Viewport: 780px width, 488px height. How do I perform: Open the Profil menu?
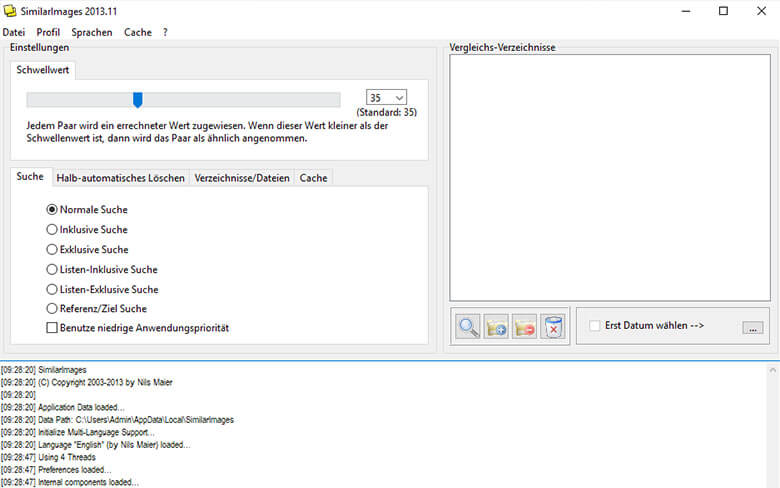click(48, 32)
